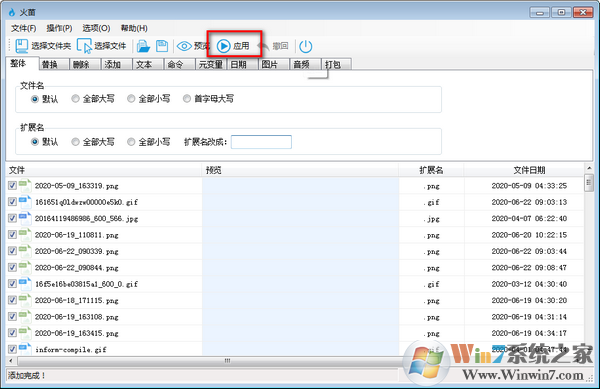Click file icon of 2020-06-18_171115.png
600x389 pixels.
coord(25,300)
